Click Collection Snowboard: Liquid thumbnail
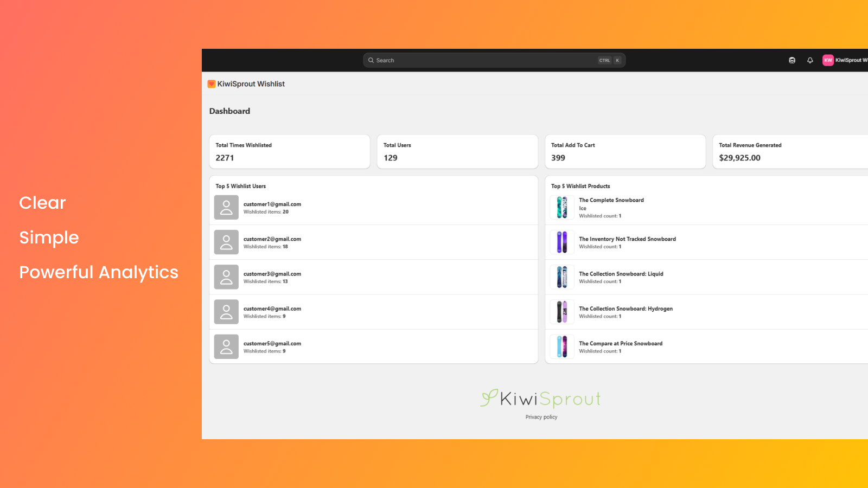This screenshot has height=488, width=868. click(562, 277)
